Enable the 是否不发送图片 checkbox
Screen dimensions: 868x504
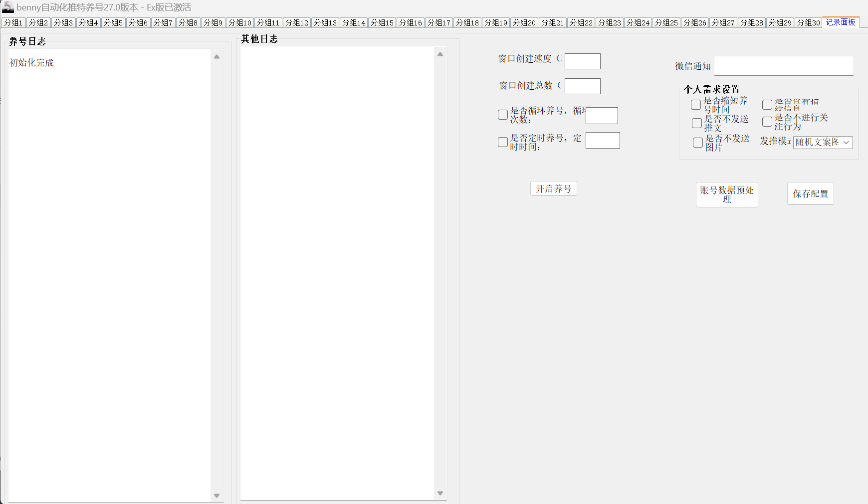[x=698, y=143]
